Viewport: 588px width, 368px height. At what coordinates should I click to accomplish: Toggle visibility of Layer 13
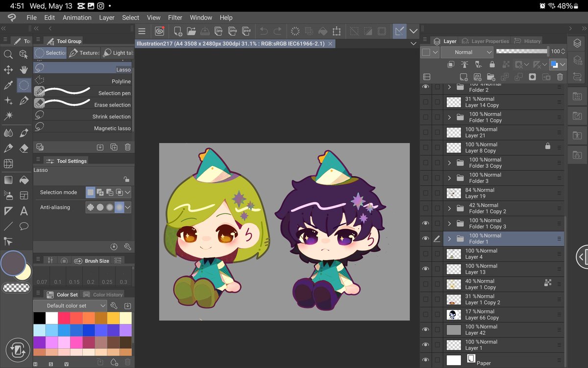click(425, 269)
